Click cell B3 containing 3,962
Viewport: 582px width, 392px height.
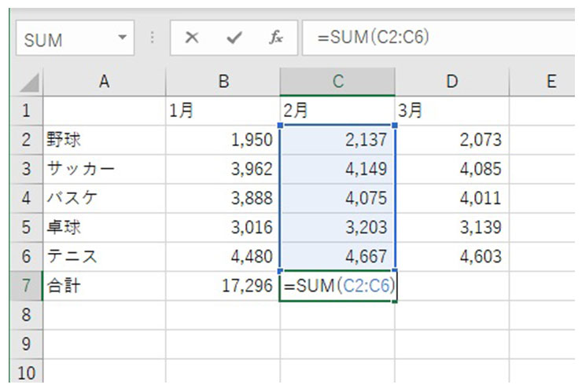click(x=223, y=170)
